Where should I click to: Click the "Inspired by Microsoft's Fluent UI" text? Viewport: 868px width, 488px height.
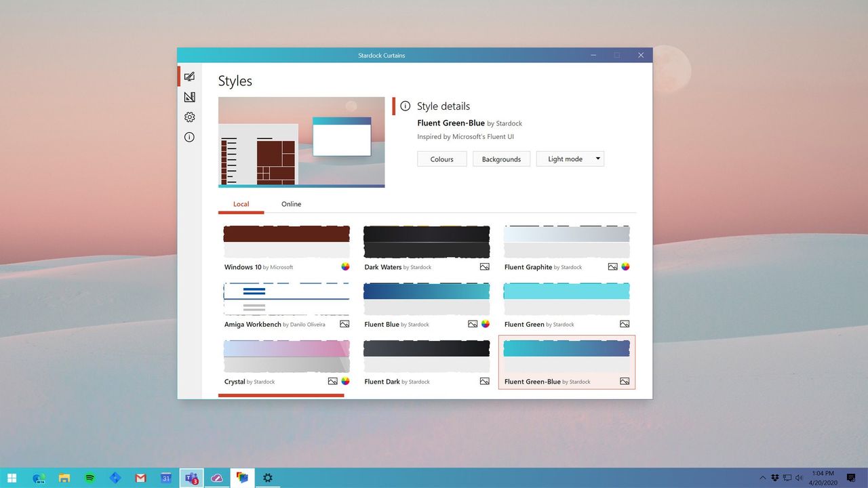tap(465, 137)
